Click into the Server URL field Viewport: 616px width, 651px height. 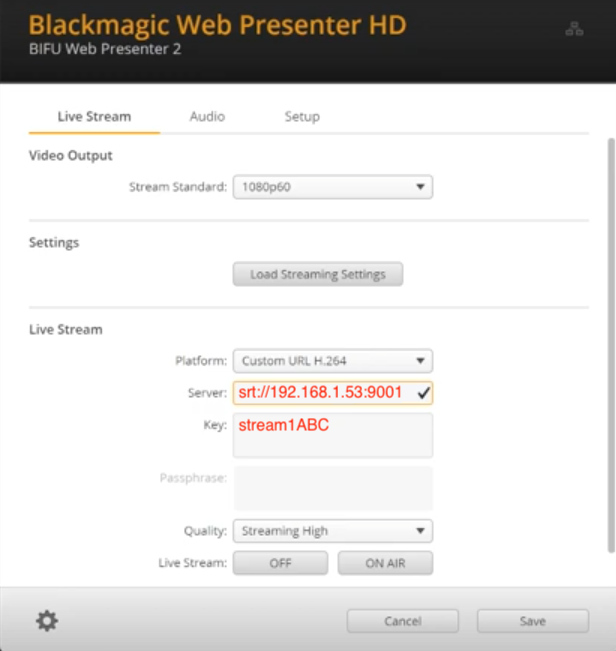point(332,393)
